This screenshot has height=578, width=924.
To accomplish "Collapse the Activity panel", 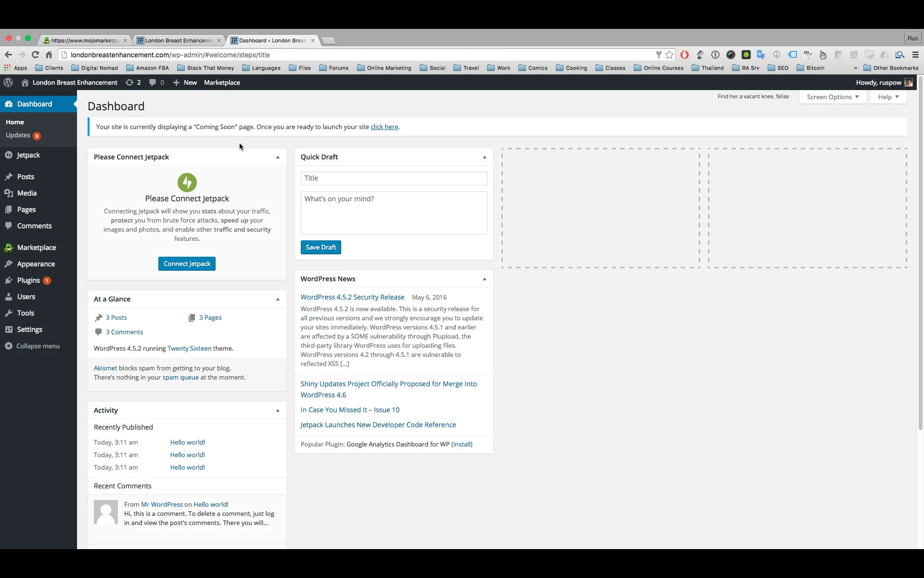I will [277, 410].
